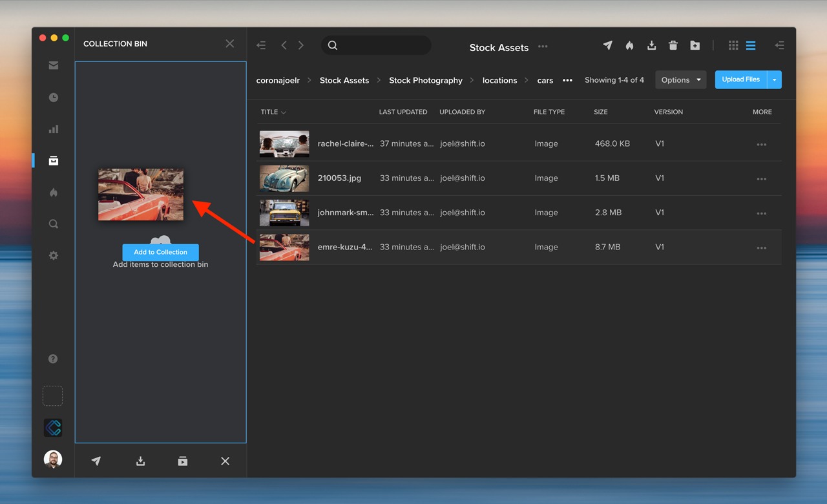Navigate to Stock Photography breadcrumb
The width and height of the screenshot is (827, 504).
(425, 80)
